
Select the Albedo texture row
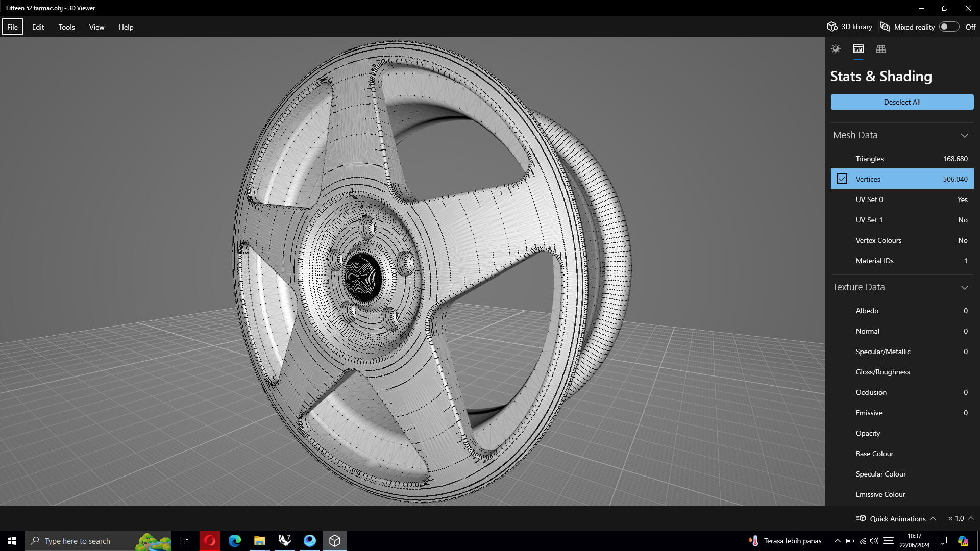click(x=902, y=311)
